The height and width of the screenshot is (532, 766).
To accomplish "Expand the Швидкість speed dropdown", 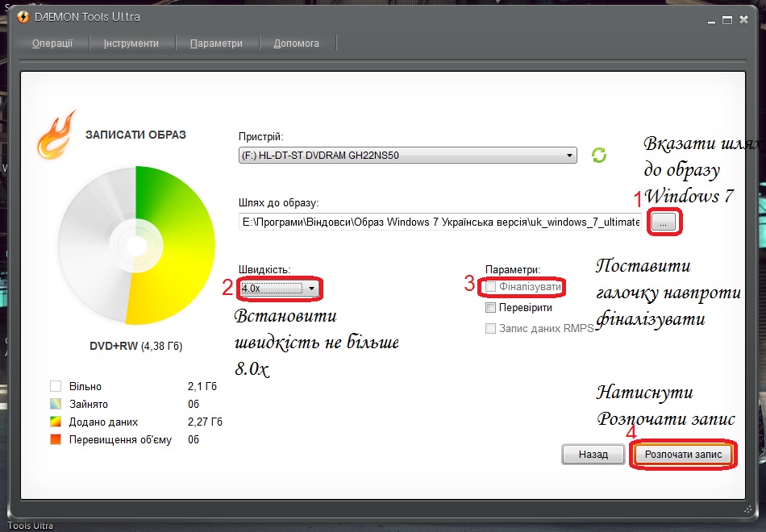I will (x=311, y=288).
